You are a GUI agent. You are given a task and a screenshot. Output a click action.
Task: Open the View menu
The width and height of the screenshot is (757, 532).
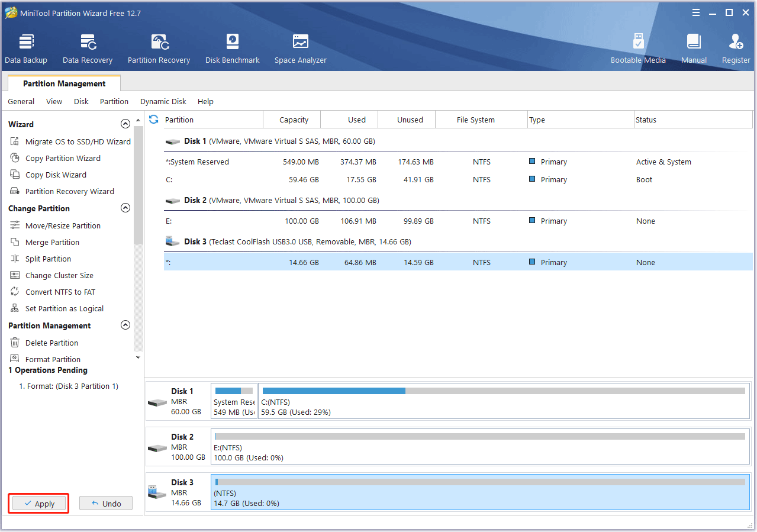(54, 101)
